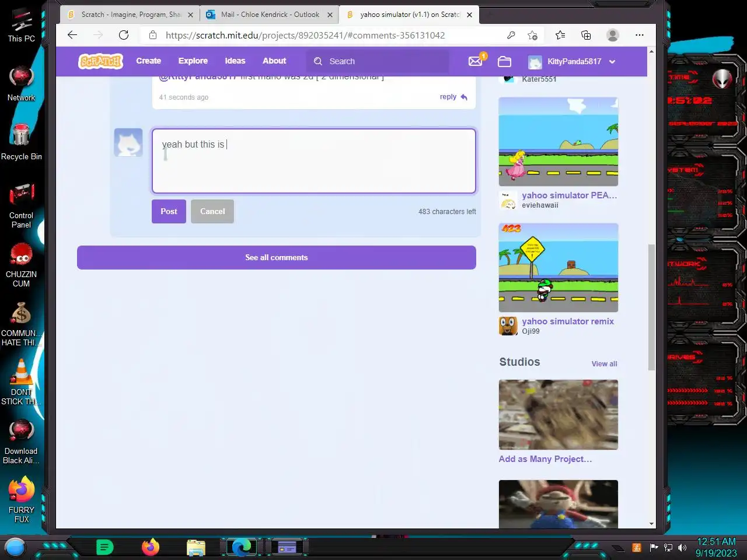Open the yahoo simulator PEA... remix thumbnail

pyautogui.click(x=558, y=142)
